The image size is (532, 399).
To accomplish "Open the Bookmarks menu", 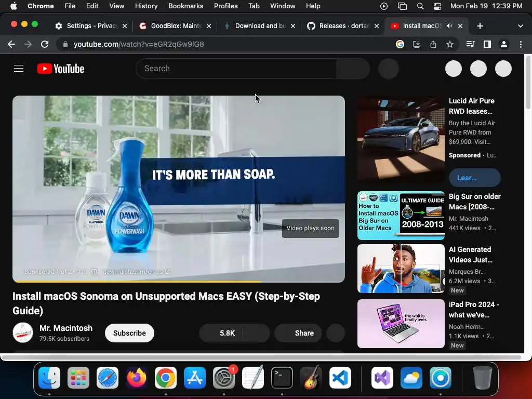I will (185, 6).
